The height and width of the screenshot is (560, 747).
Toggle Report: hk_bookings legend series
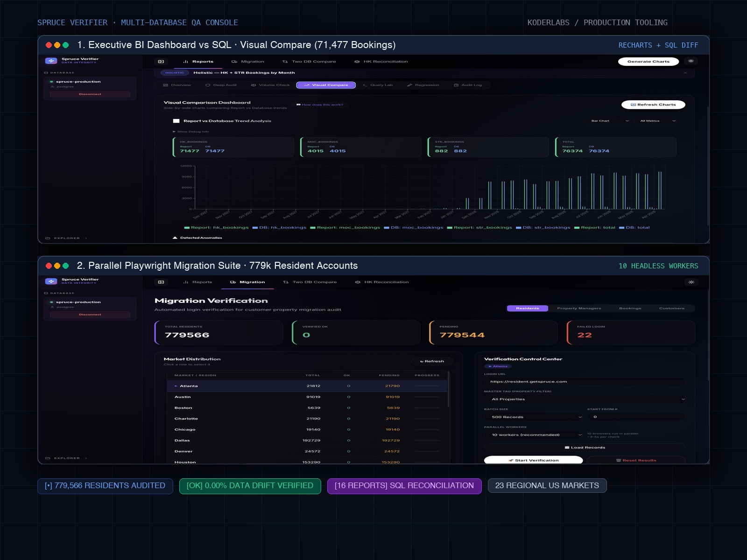[x=216, y=228]
